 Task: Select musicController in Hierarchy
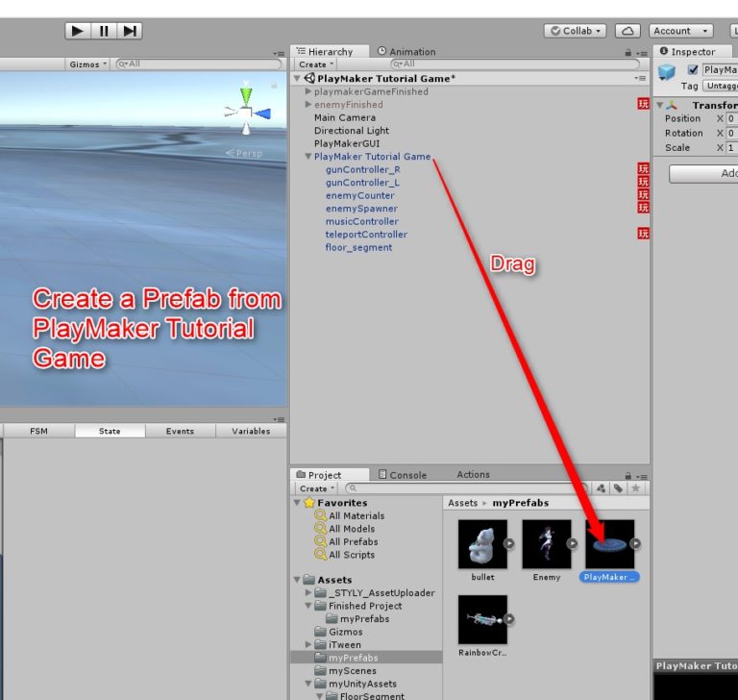click(x=362, y=221)
